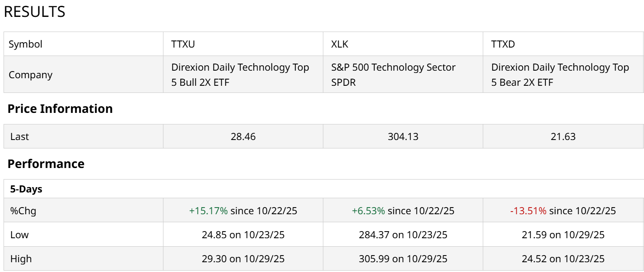Click the XLK last price 304.13
Viewport: 644px width, 272px height.
403,136
